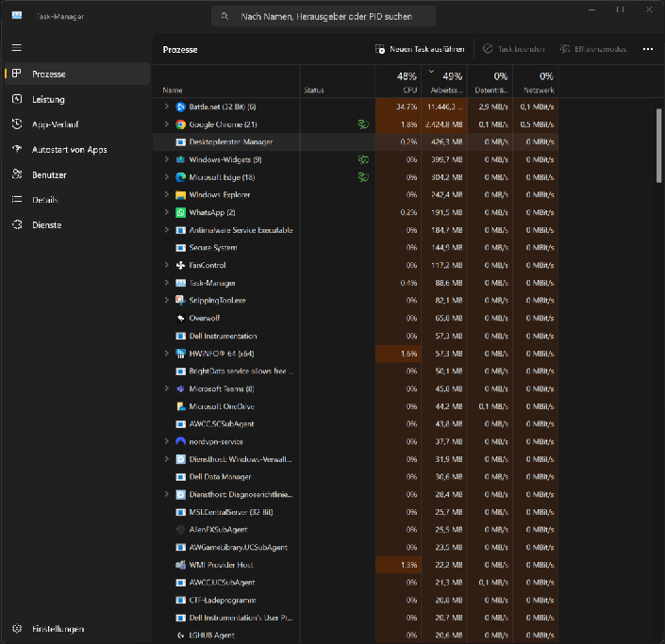This screenshot has height=644, width=665.
Task: Click the search field for name or PID
Action: pyautogui.click(x=324, y=17)
